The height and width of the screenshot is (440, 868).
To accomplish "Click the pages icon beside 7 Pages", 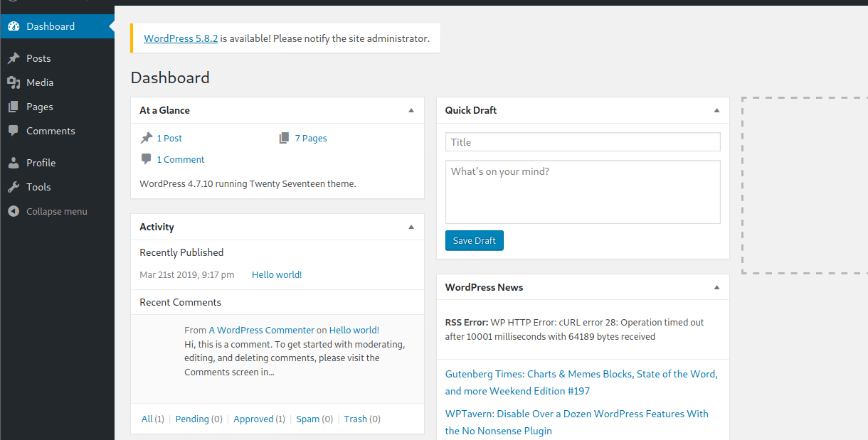I will click(x=285, y=138).
